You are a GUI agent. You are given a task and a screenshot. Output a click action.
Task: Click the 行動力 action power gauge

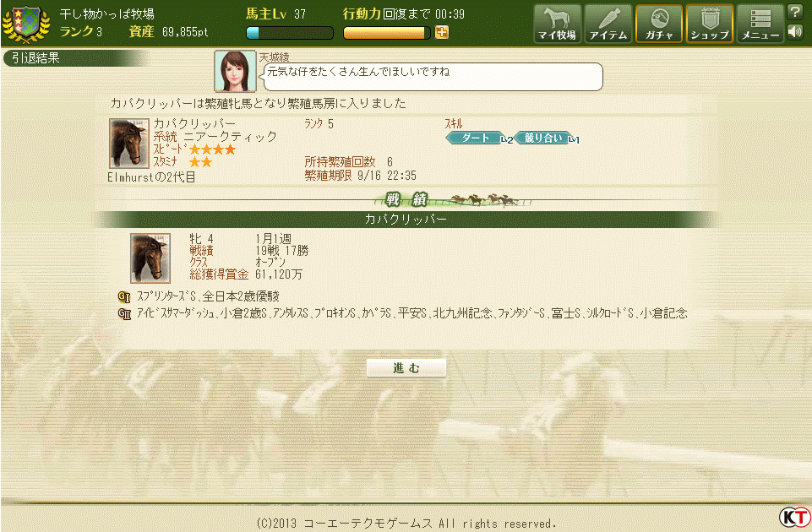pos(387,33)
